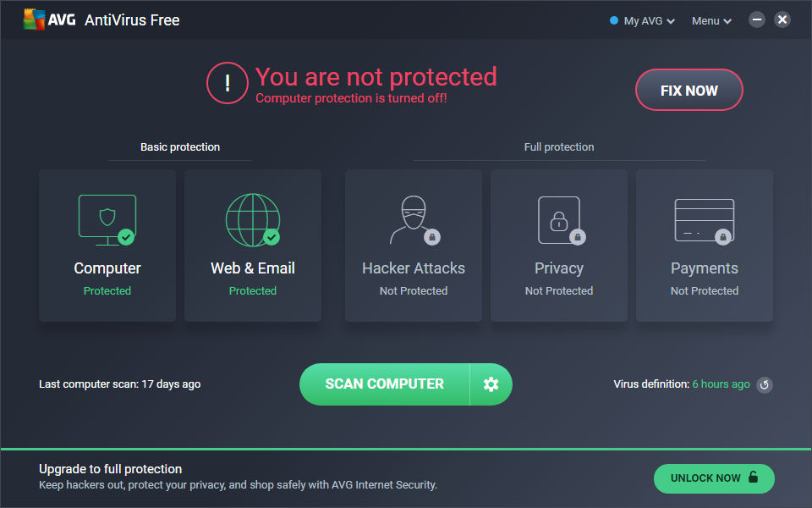Open the Menu dropdown
This screenshot has height=508, width=812.
711,20
